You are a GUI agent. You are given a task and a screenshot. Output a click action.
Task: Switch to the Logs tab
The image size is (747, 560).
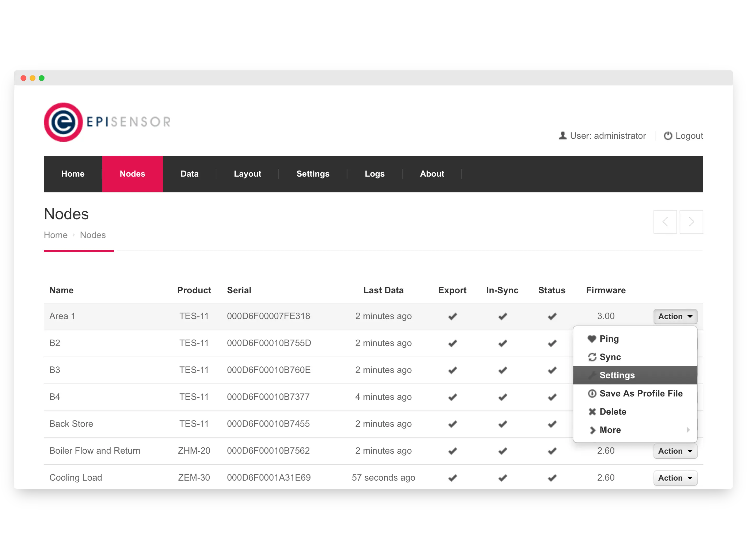(375, 174)
